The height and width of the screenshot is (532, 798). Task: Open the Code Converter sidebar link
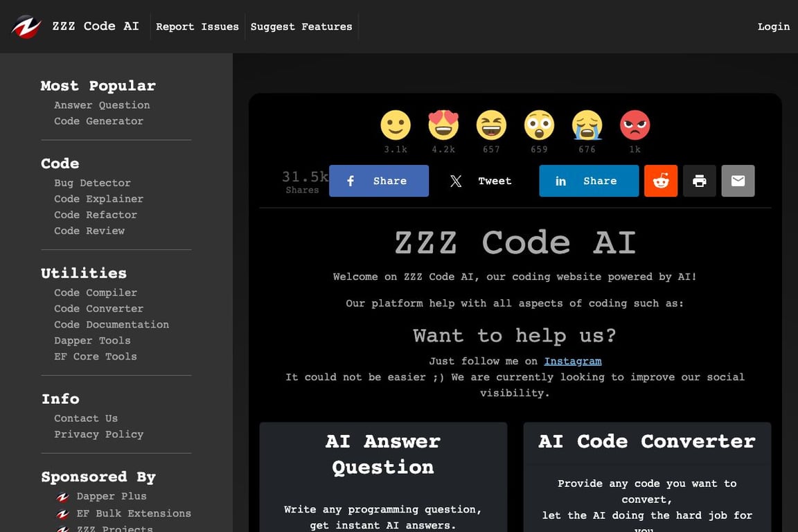[x=99, y=308]
